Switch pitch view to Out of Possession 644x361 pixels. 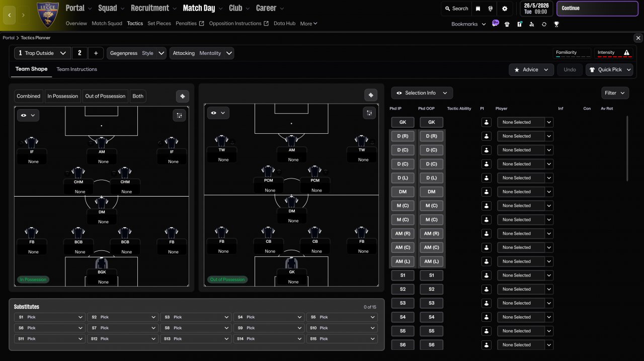point(105,96)
